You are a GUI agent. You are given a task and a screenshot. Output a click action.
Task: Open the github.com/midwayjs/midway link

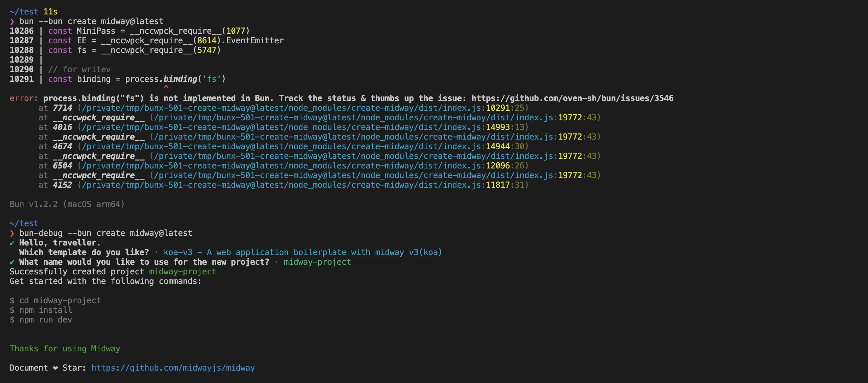click(x=173, y=368)
